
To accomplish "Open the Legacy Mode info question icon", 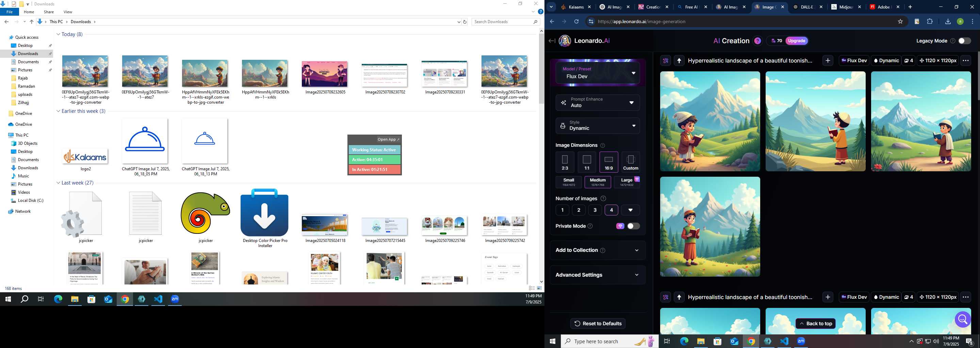I will (x=953, y=41).
